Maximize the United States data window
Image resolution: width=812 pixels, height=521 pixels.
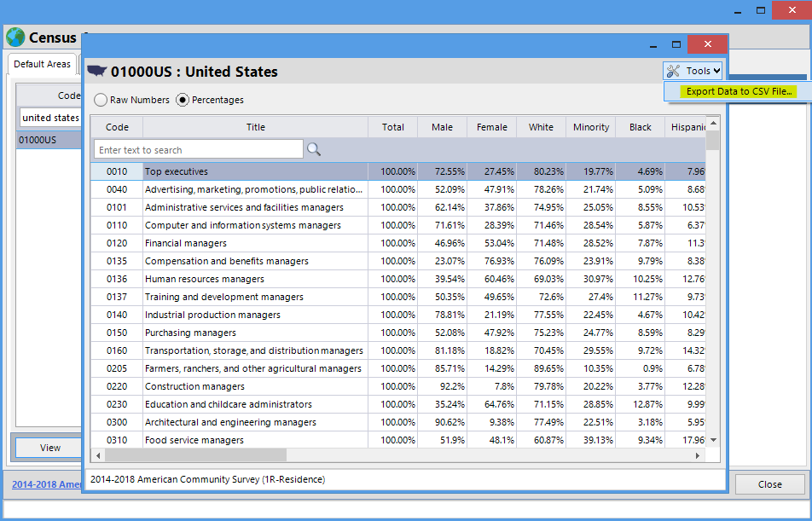[676, 44]
